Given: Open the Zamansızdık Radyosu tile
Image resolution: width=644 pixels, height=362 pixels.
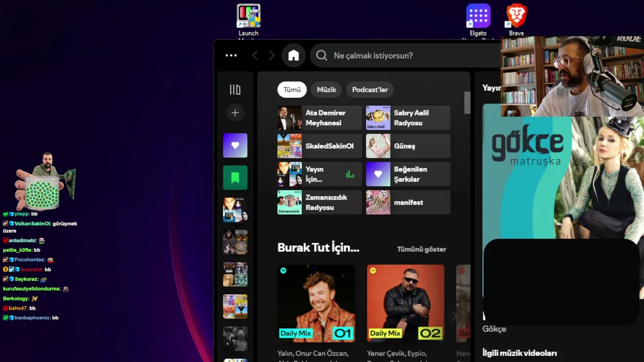Looking at the screenshot, I should click(x=319, y=202).
